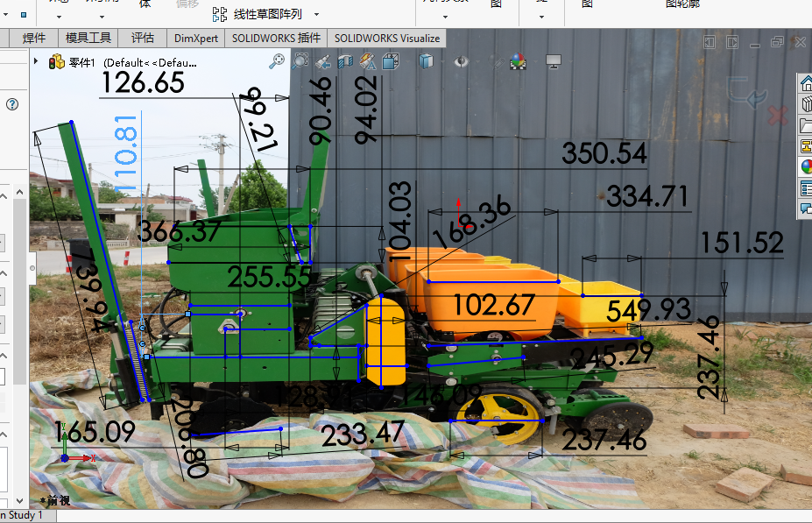Open View Orientation cube
The width and height of the screenshot is (812, 523).
pyautogui.click(x=391, y=61)
